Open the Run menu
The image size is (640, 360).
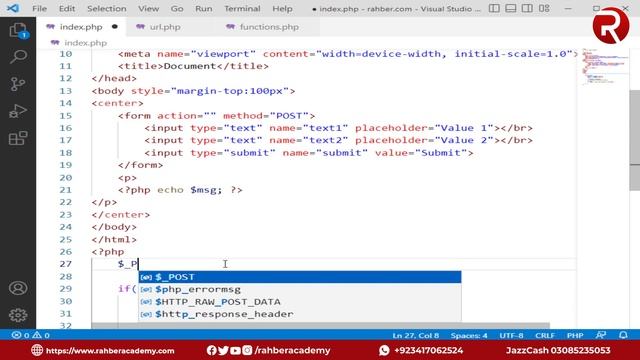click(203, 9)
